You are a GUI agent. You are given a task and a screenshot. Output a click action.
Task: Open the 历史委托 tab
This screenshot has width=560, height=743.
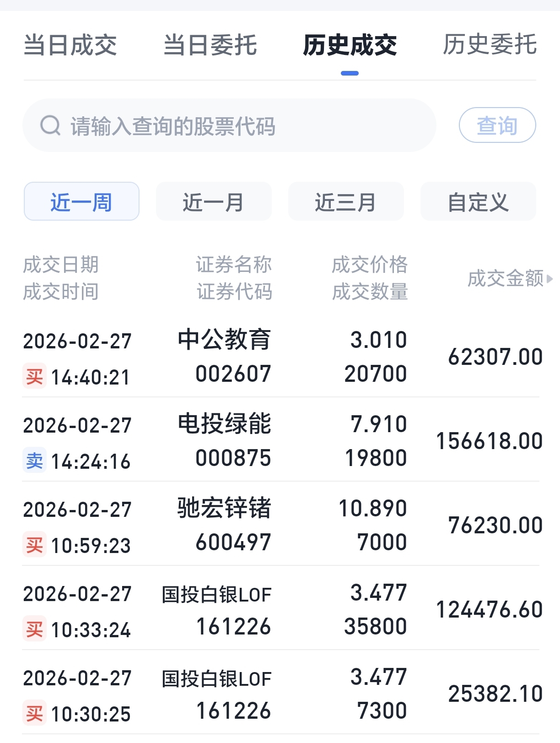pyautogui.click(x=490, y=45)
